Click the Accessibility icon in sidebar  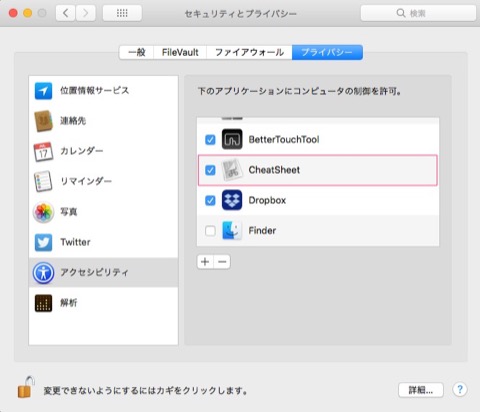pos(43,273)
